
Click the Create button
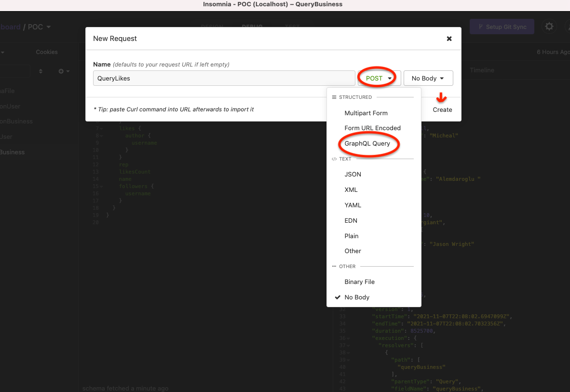click(x=442, y=109)
